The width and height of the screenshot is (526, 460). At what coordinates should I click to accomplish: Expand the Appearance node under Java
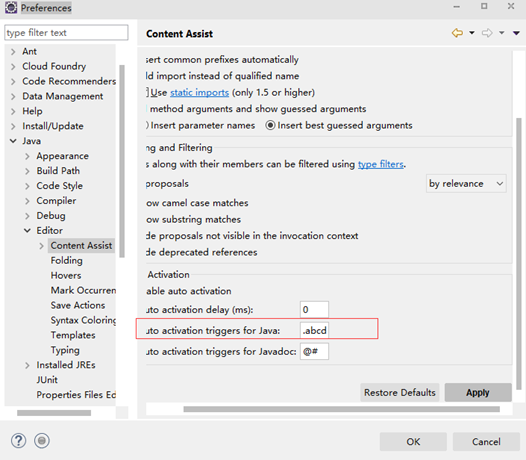pos(27,156)
